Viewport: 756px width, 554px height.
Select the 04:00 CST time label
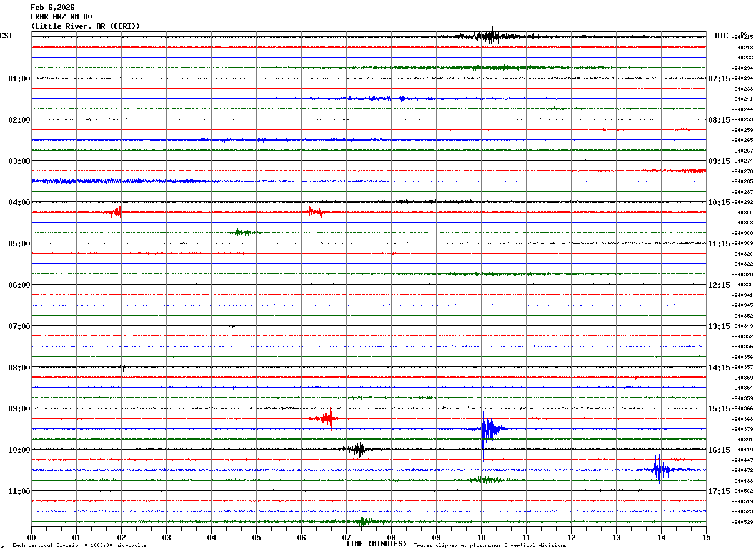(x=19, y=202)
